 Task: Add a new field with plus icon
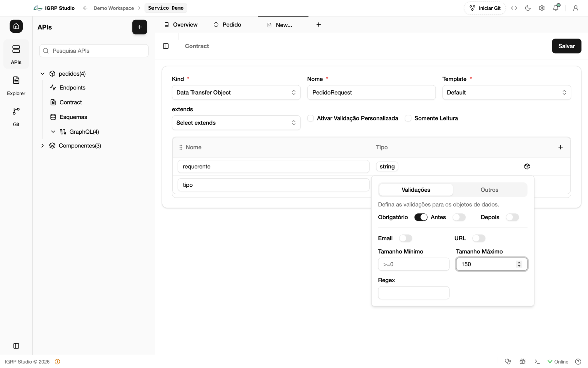click(560, 147)
